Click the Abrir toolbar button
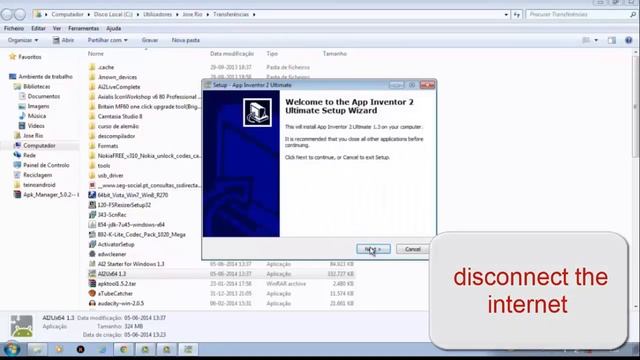Screen dimensions: 640x360 click(63, 40)
